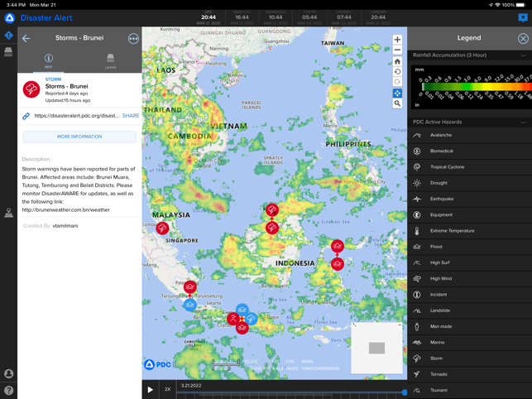Click the red landslide marker on Java
Viewport: 532px width, 399px height.
(x=233, y=319)
